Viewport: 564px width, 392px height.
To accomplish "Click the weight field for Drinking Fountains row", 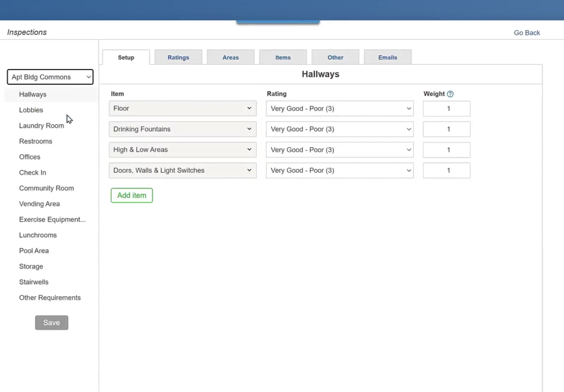I will [447, 129].
